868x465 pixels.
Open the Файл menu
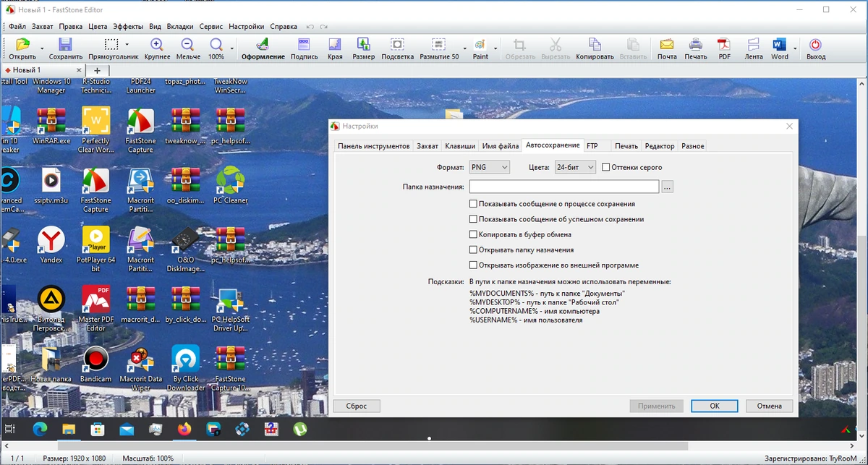[17, 26]
